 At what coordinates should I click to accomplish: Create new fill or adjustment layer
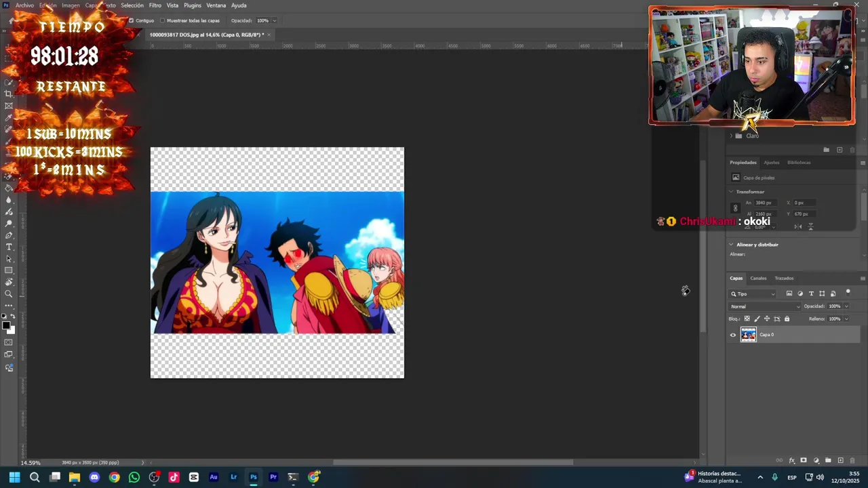tap(816, 460)
